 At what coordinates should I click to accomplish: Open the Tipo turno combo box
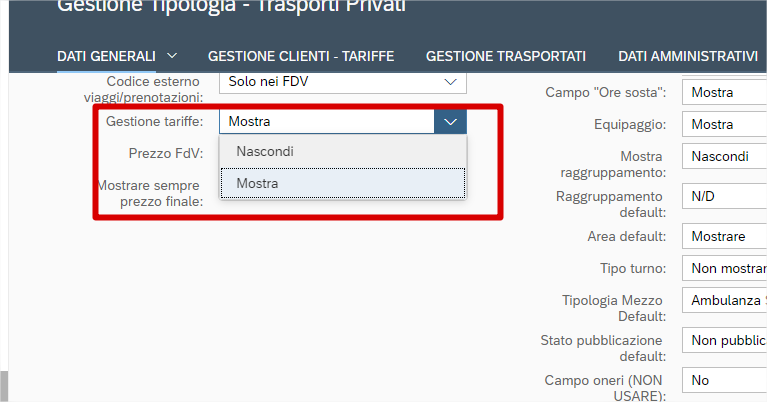[724, 269]
